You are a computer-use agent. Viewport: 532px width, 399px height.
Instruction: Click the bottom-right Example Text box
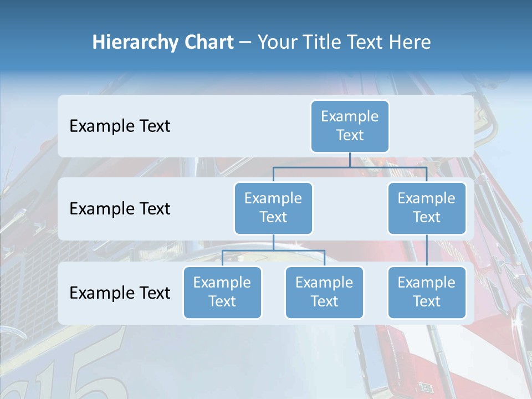point(427,293)
